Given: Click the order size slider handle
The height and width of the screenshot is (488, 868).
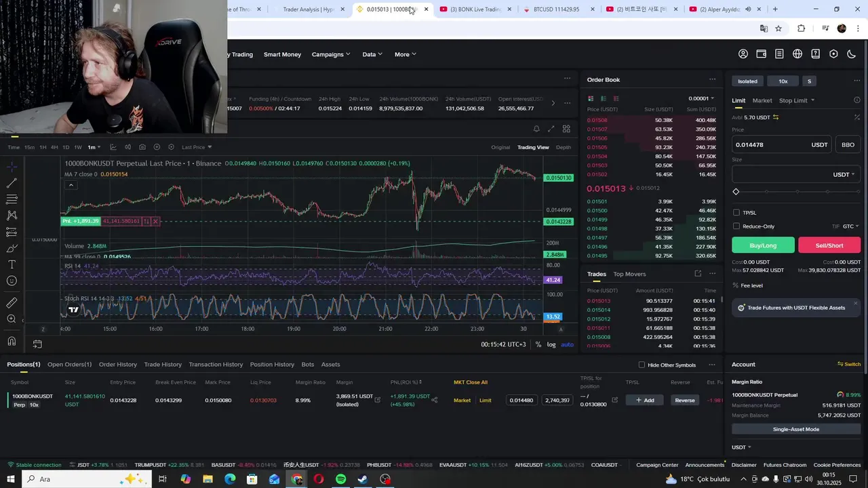Looking at the screenshot, I should click(736, 192).
